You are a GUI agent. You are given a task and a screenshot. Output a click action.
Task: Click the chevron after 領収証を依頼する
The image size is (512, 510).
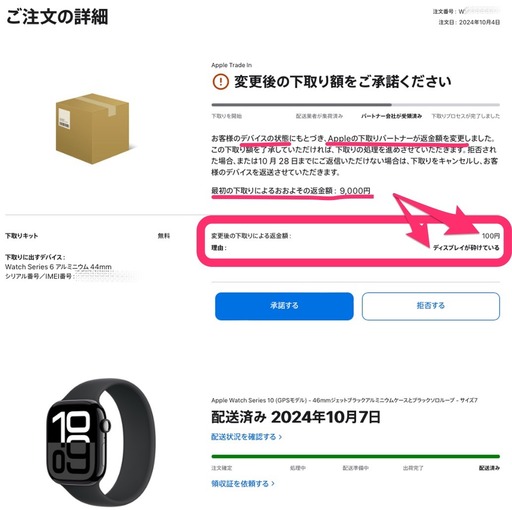273,483
